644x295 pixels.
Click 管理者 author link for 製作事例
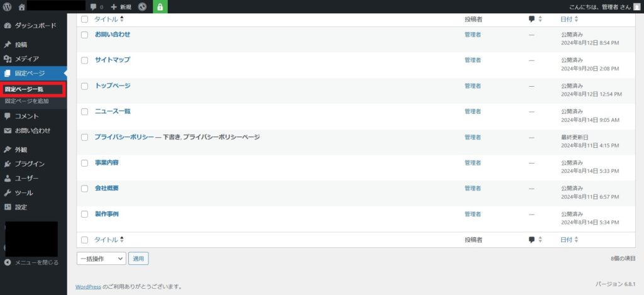click(472, 214)
